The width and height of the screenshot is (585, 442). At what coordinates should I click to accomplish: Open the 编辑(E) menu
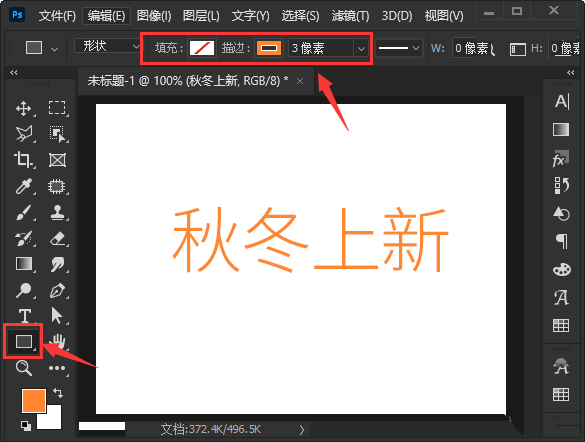click(106, 16)
